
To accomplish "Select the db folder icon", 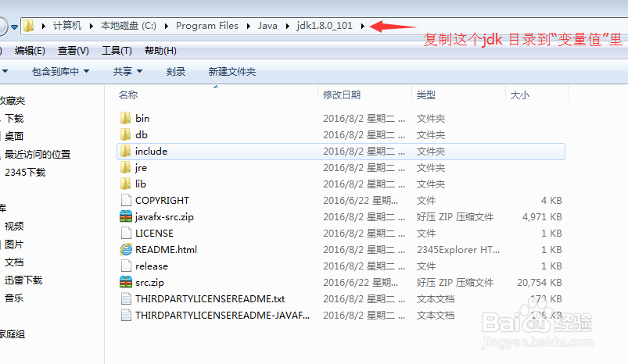I will click(125, 134).
